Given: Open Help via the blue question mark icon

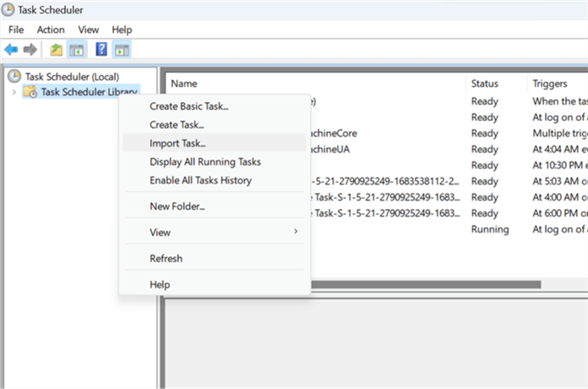Looking at the screenshot, I should click(101, 50).
